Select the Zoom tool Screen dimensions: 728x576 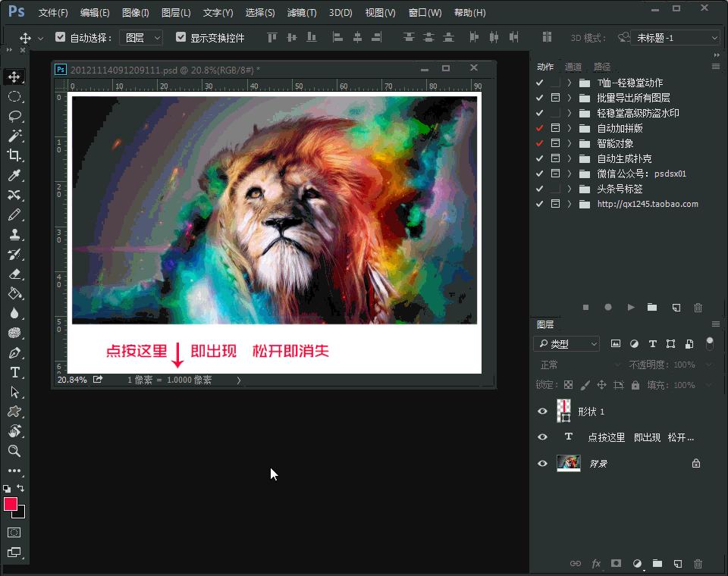[x=15, y=451]
